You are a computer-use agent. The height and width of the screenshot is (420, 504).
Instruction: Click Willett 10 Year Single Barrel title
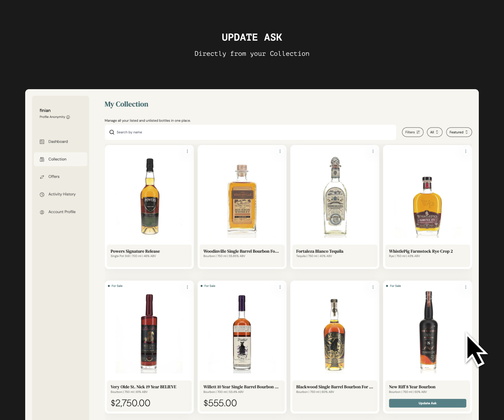pyautogui.click(x=241, y=387)
